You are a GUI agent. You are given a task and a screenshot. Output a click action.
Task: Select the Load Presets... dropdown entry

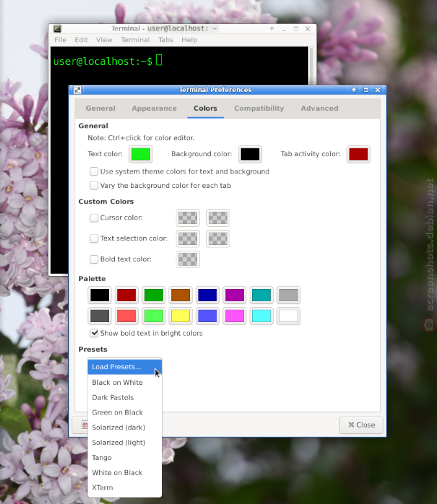[x=124, y=367]
